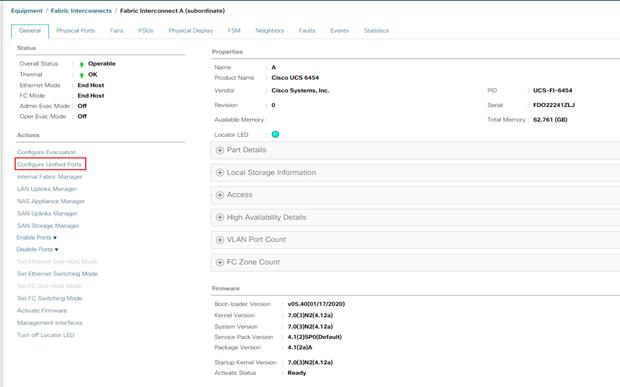Click Turn off Locator LED
Screen dimensions: 620x387
coord(46,335)
